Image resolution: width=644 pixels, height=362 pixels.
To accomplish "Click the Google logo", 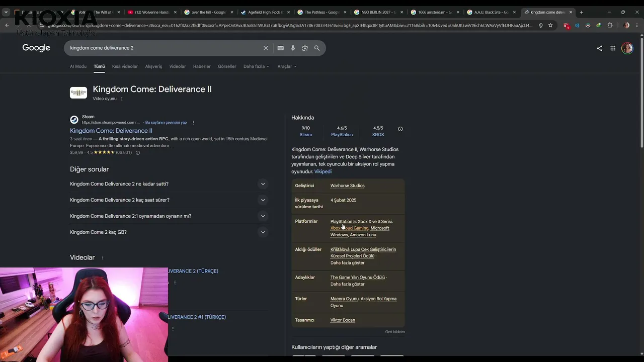I will click(36, 48).
